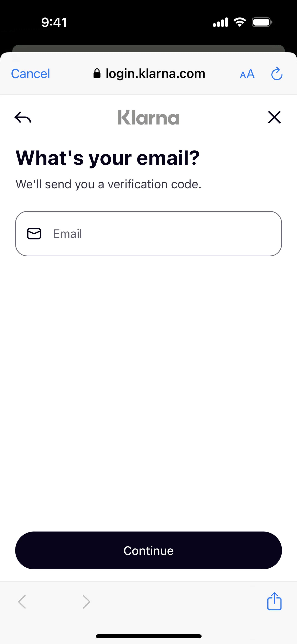This screenshot has width=297, height=644.
Task: Tap the browser back chevron
Action: [x=22, y=602]
